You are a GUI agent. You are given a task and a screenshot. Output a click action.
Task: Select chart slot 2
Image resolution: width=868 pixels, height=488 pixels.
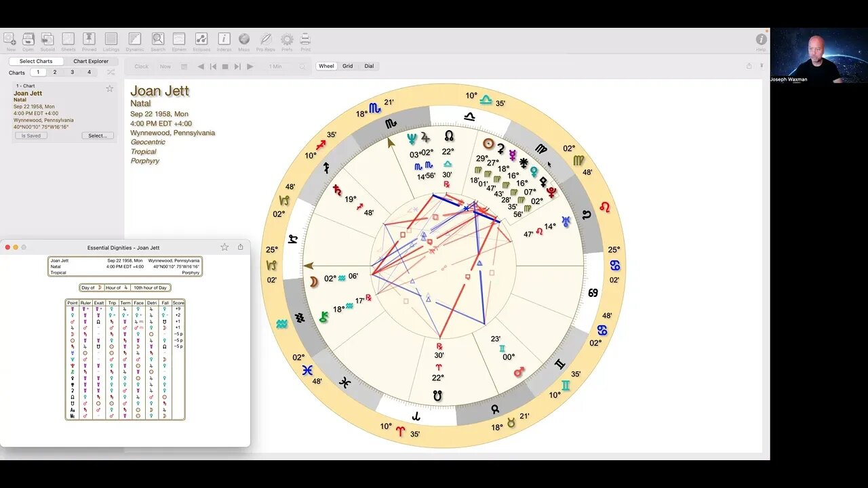(x=55, y=73)
